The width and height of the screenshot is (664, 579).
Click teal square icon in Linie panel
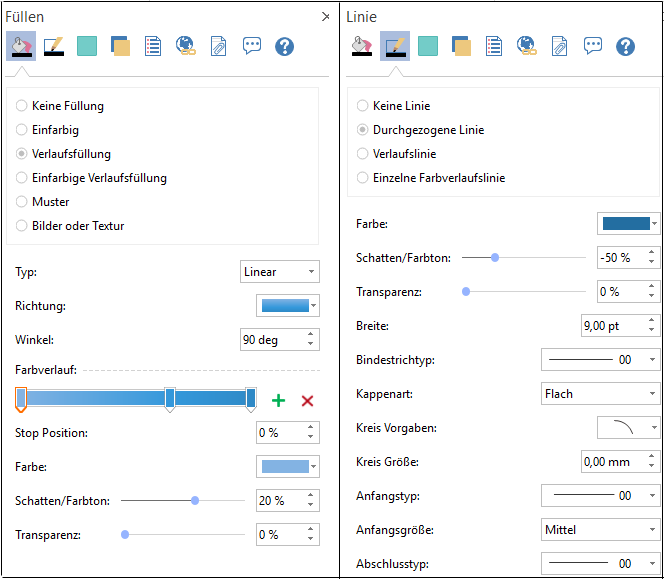(428, 46)
